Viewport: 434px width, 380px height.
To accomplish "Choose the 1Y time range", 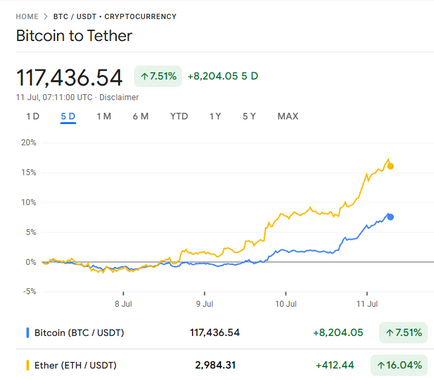I will (x=215, y=116).
